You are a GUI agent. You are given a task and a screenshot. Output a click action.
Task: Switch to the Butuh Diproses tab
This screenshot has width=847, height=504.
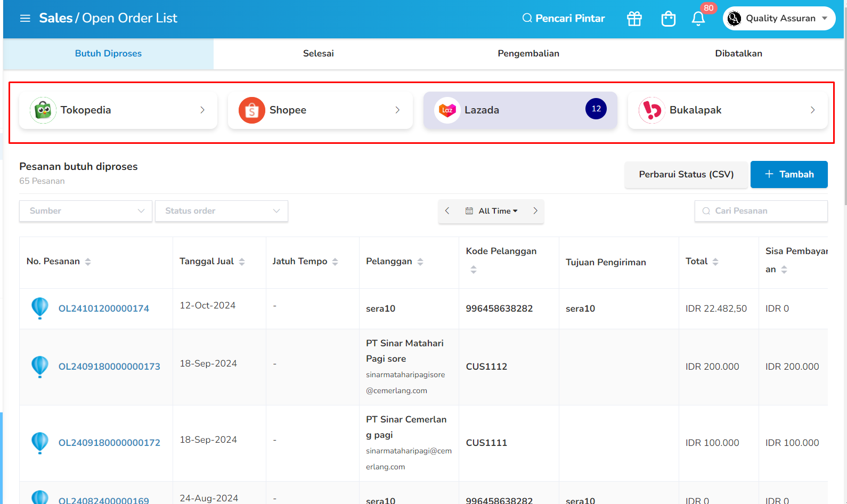[x=108, y=53]
